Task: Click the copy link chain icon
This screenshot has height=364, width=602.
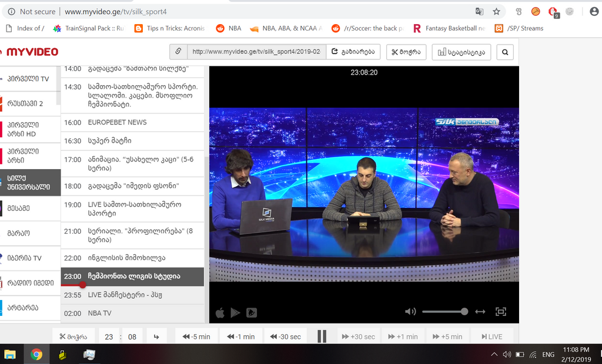Action: (179, 52)
